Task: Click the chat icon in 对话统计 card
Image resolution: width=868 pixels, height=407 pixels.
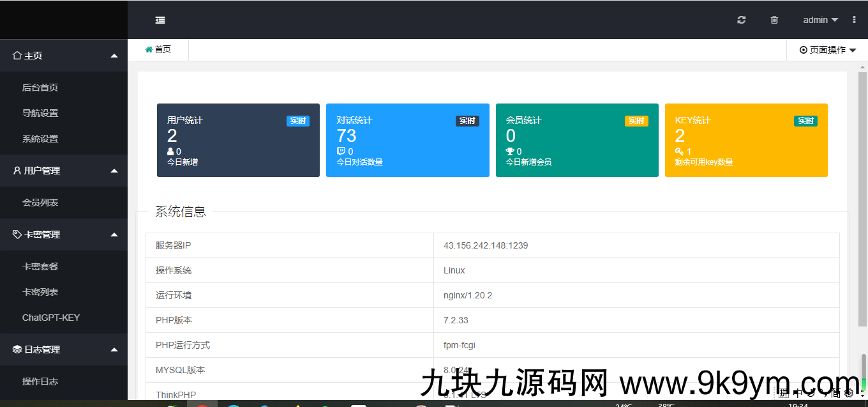Action: tap(340, 151)
